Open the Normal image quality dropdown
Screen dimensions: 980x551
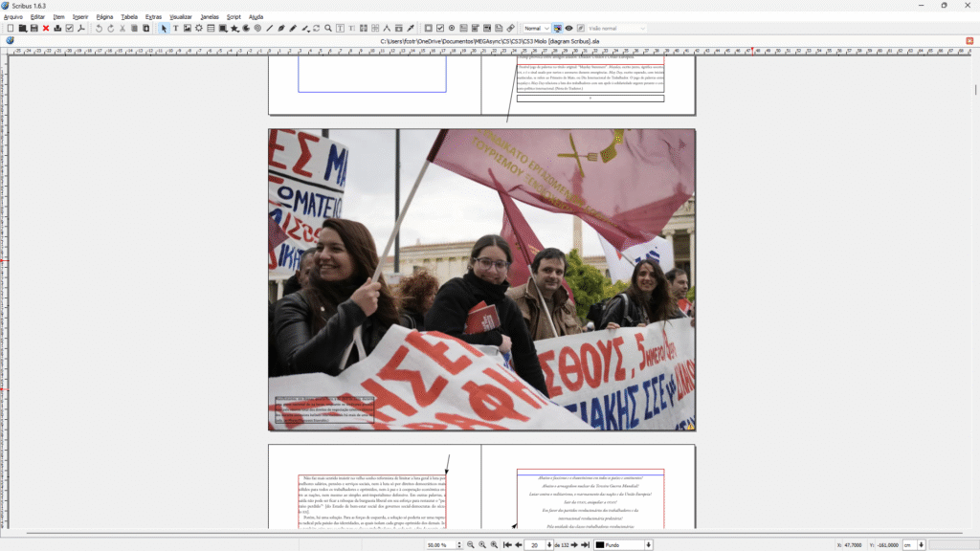point(536,29)
